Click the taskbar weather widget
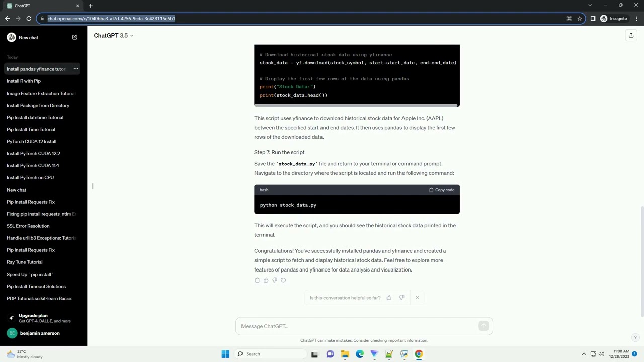The width and height of the screenshot is (644, 362). (24, 354)
